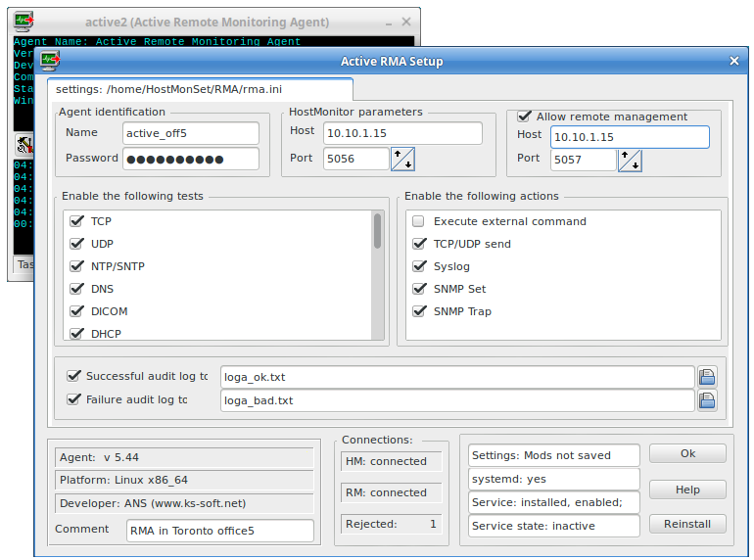Toggle the DNS test checkbox

click(x=76, y=289)
